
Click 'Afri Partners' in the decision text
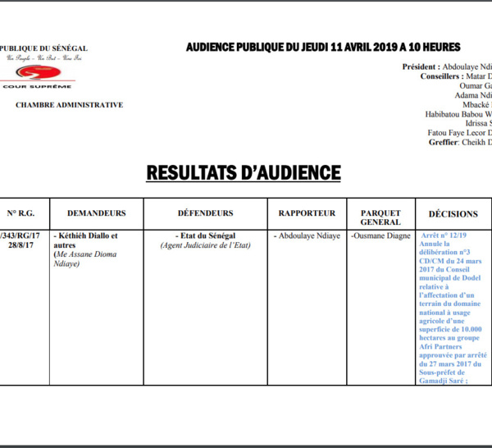click(440, 347)
